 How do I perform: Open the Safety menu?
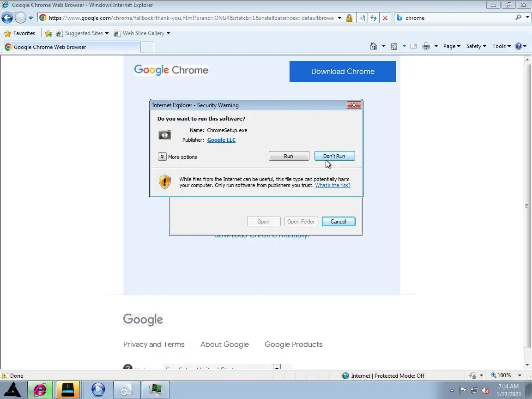pos(476,46)
